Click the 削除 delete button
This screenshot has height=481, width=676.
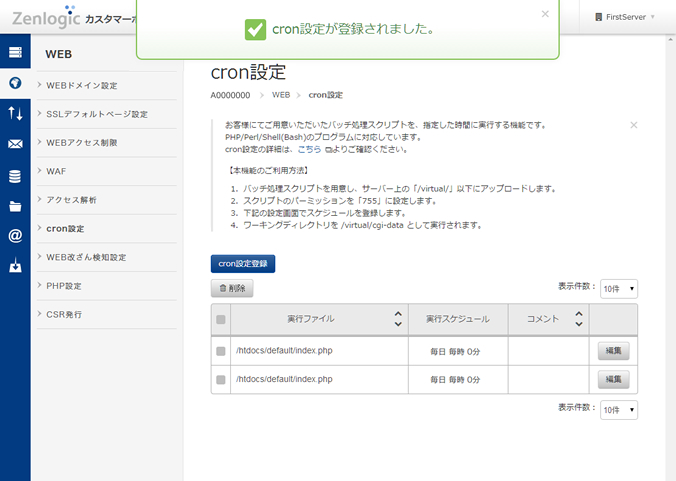click(232, 288)
